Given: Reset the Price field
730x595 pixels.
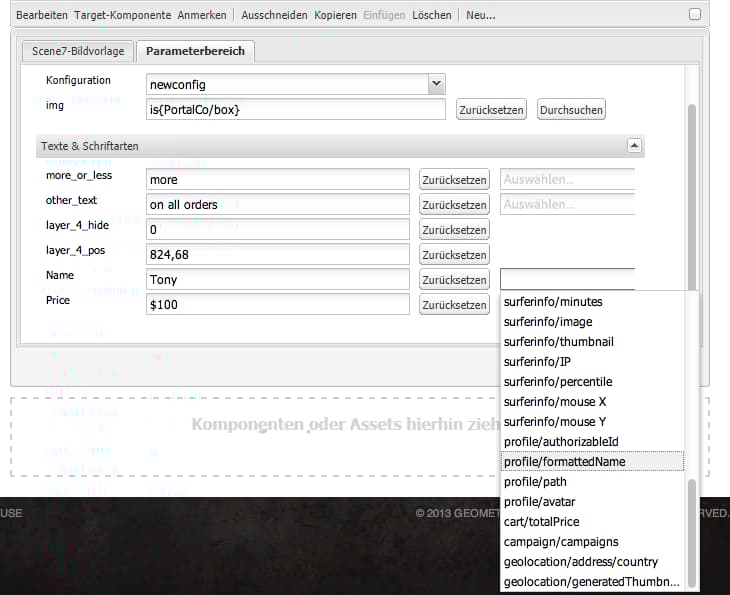Looking at the screenshot, I should tap(454, 305).
